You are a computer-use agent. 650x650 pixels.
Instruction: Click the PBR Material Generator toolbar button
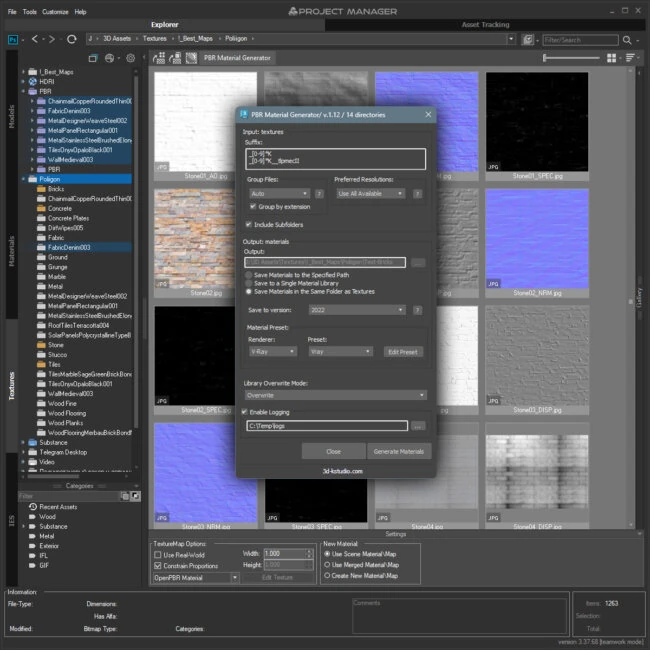click(237, 58)
